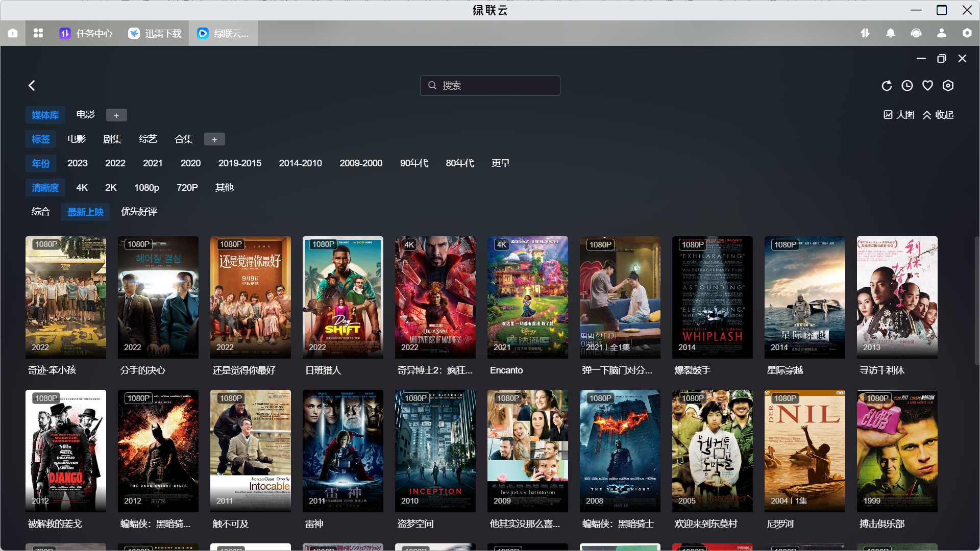The width and height of the screenshot is (980, 551).
Task: Expand tags with plus button after 合集
Action: [214, 139]
